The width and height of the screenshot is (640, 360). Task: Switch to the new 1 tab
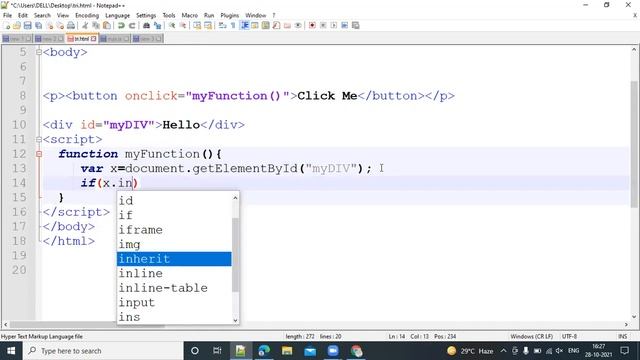[17, 38]
